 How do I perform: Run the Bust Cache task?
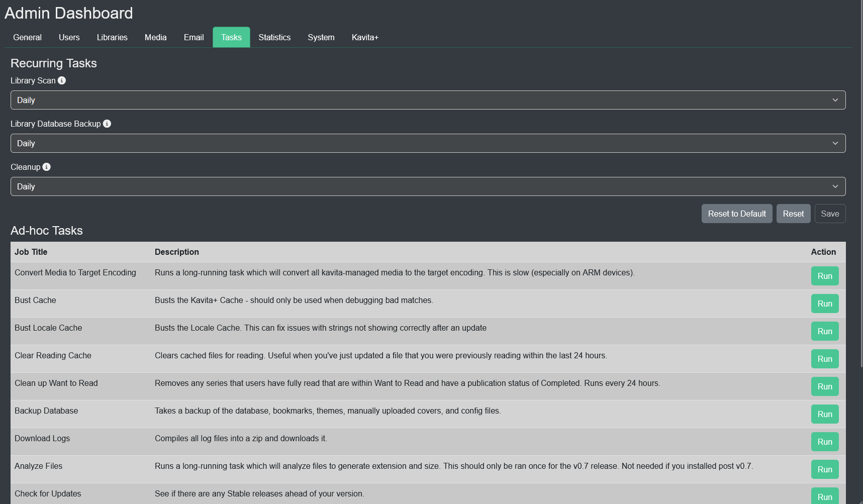point(824,304)
